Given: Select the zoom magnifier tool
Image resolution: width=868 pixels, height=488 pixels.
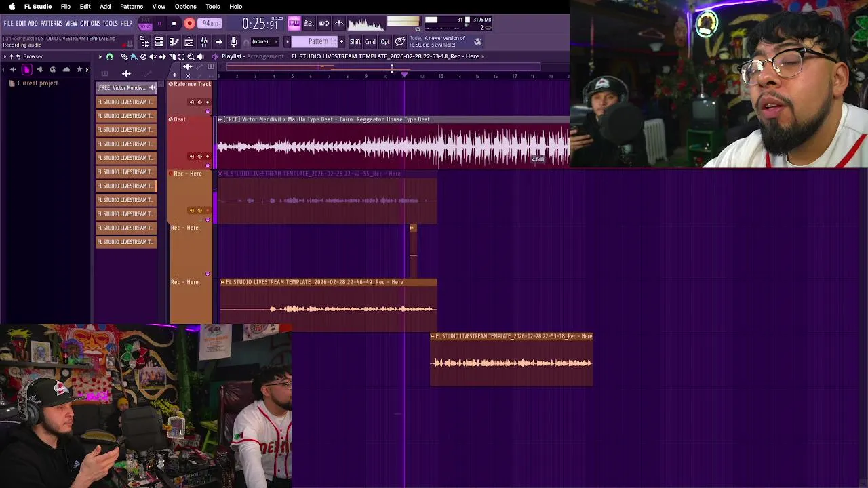Looking at the screenshot, I should click(x=191, y=56).
